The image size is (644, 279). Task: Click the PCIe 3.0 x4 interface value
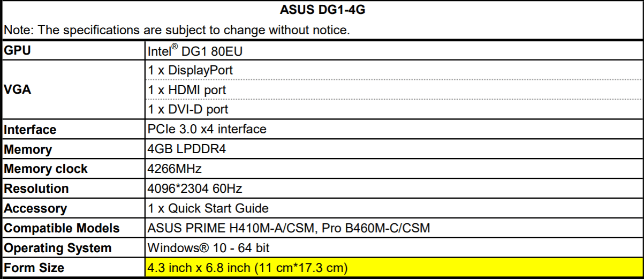pyautogui.click(x=207, y=129)
